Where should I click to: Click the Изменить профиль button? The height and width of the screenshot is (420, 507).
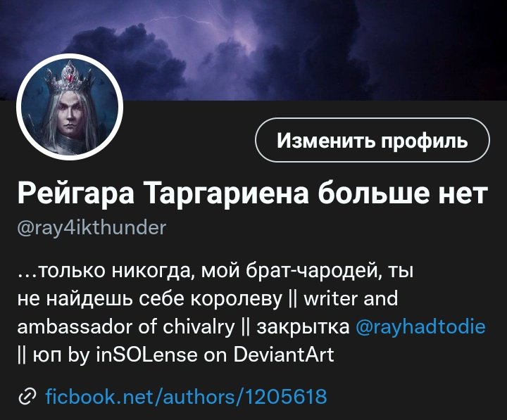click(x=373, y=140)
